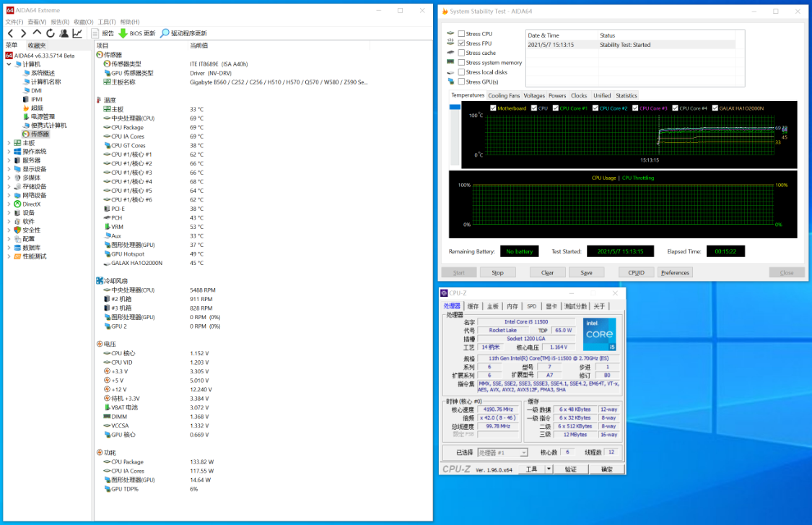Switch to the Voltages tab
The height and width of the screenshot is (525, 812).
coord(534,96)
